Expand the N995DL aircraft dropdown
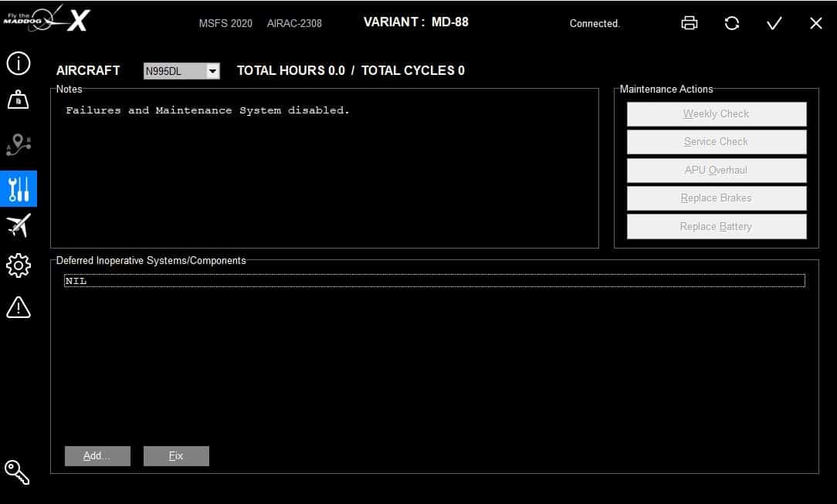The image size is (837, 504). pos(212,71)
